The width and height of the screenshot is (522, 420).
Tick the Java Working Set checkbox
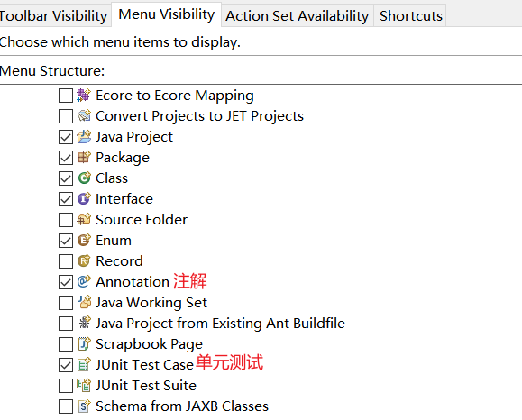tap(66, 303)
